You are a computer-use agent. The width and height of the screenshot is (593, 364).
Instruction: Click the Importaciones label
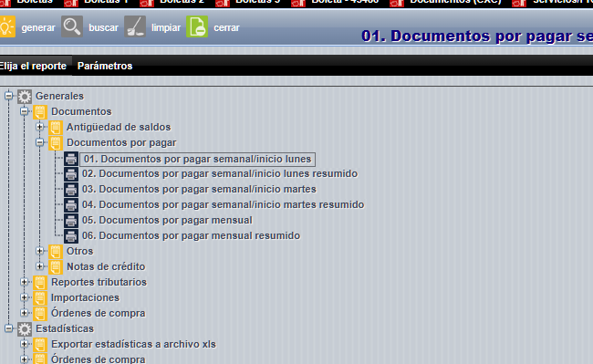[85, 297]
